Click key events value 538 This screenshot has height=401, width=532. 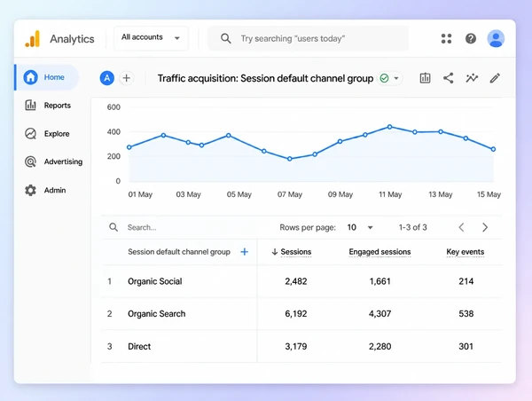465,314
